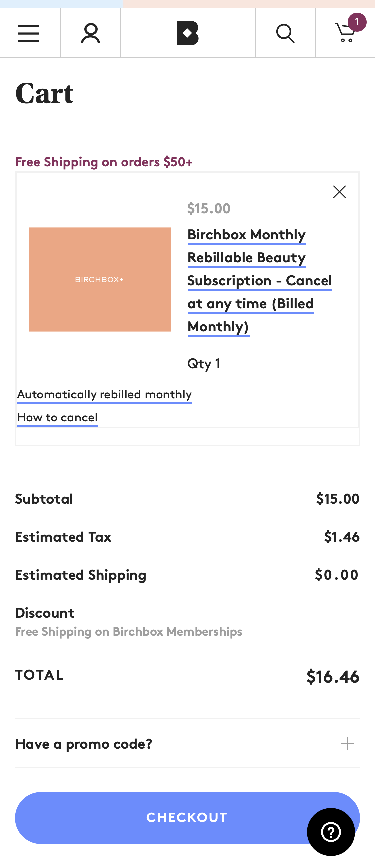Image resolution: width=375 pixels, height=868 pixels.
Task: Tap the Birchbox product box thumbnail
Action: pyautogui.click(x=100, y=279)
